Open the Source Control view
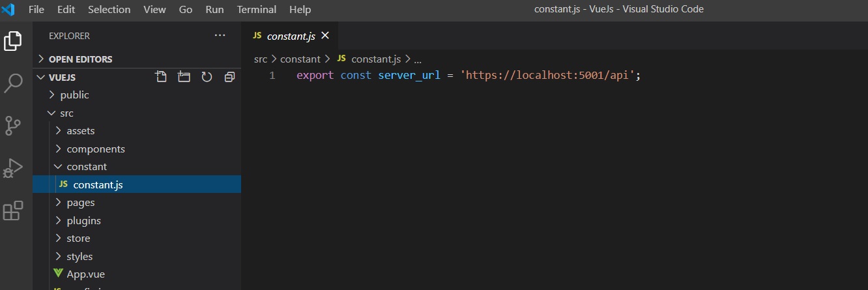The height and width of the screenshot is (290, 868). tap(13, 125)
